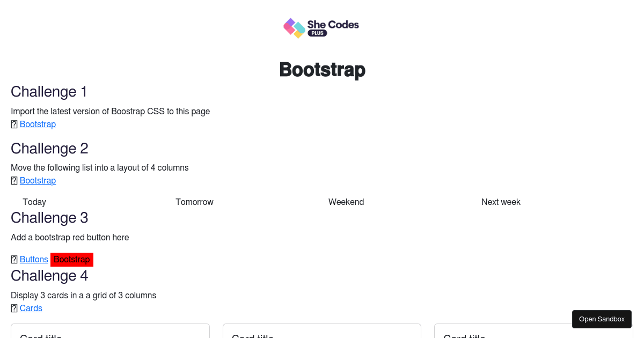Select Next week in the column list
Image resolution: width=644 pixels, height=338 pixels.
click(501, 202)
